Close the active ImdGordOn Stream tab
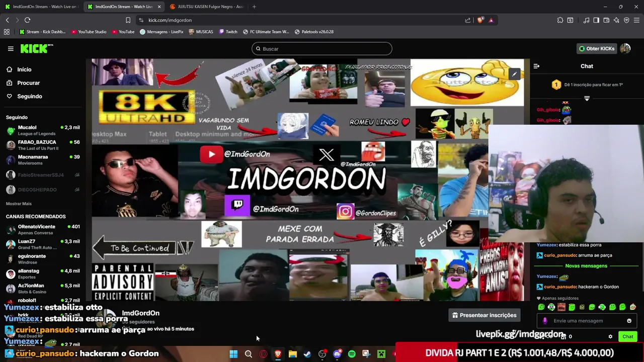The width and height of the screenshot is (644, 362). [159, 7]
